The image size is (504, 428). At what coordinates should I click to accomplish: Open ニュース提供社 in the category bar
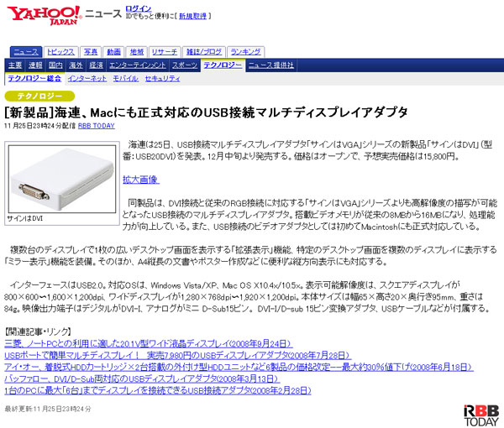271,65
